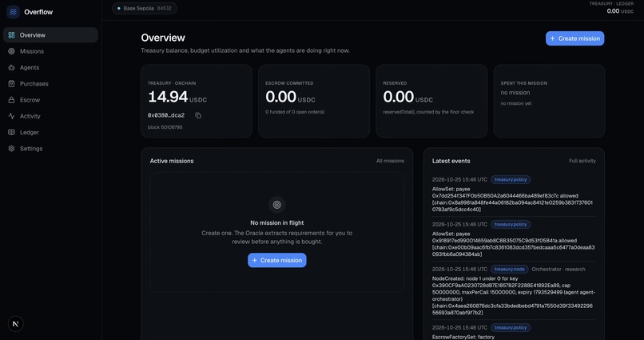Click the Overflow logo icon
644x340 pixels.
[x=13, y=12]
